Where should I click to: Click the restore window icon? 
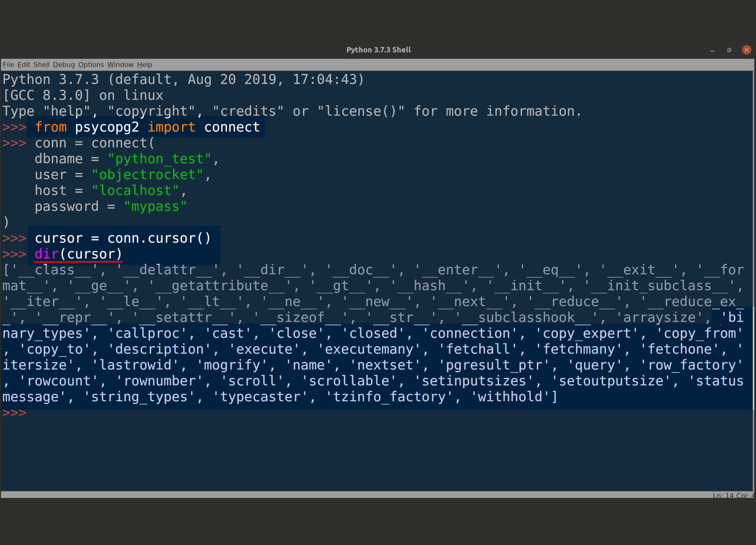coord(729,50)
